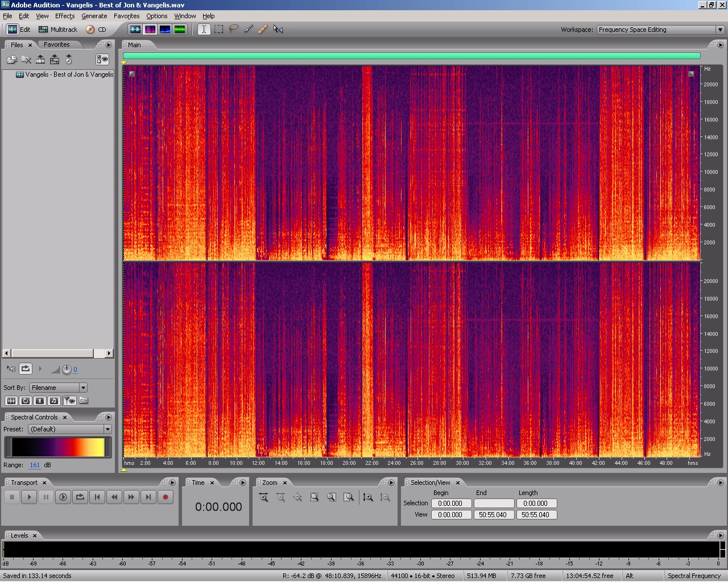This screenshot has height=582, width=728.
Task: Click the Import File folder icon
Action: click(11, 60)
